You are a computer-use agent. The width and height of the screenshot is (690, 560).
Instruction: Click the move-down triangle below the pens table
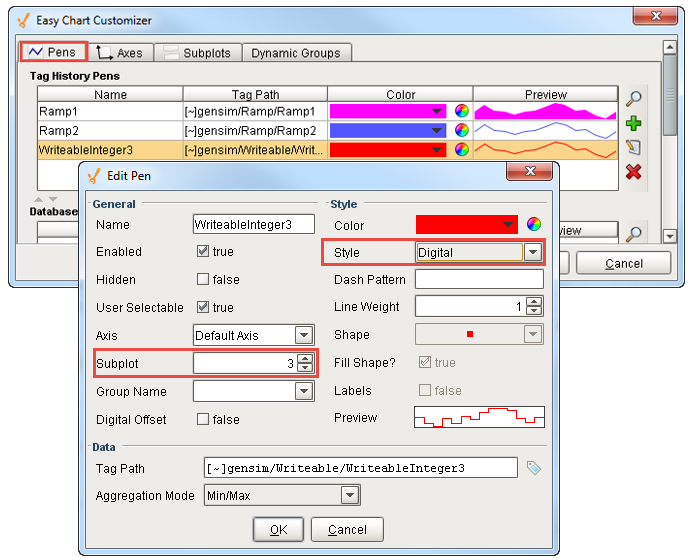tap(53, 199)
